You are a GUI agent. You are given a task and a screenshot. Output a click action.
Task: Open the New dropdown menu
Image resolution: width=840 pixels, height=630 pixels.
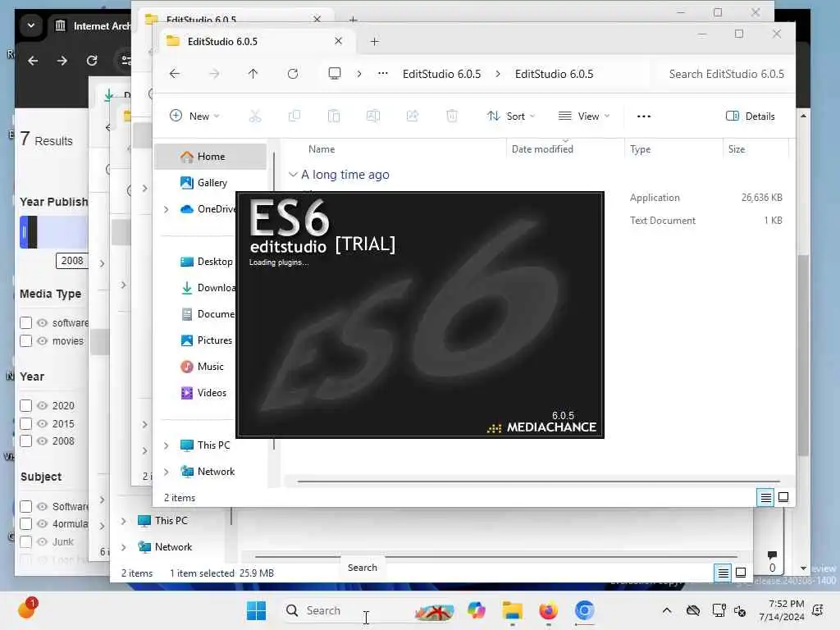point(194,116)
